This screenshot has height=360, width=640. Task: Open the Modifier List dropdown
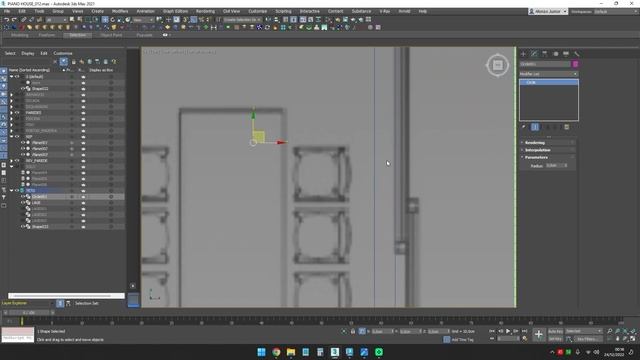[549, 74]
